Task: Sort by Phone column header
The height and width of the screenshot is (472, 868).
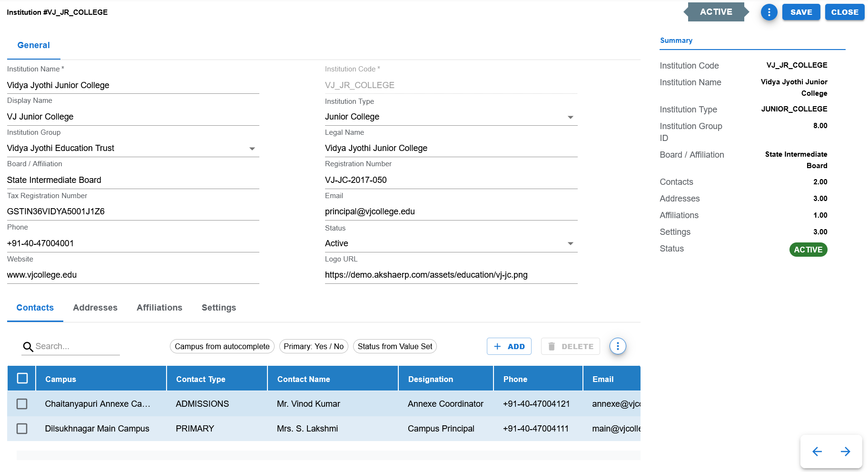Action: (x=538, y=379)
